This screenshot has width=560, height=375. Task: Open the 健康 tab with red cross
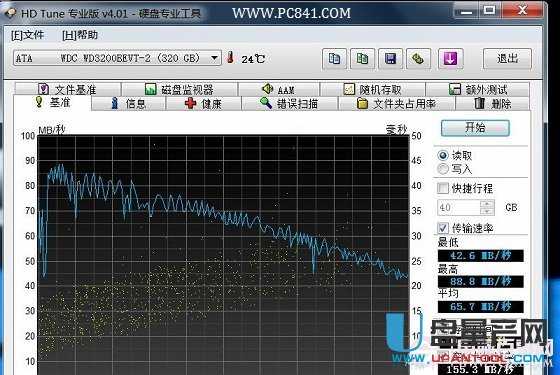coord(204,104)
